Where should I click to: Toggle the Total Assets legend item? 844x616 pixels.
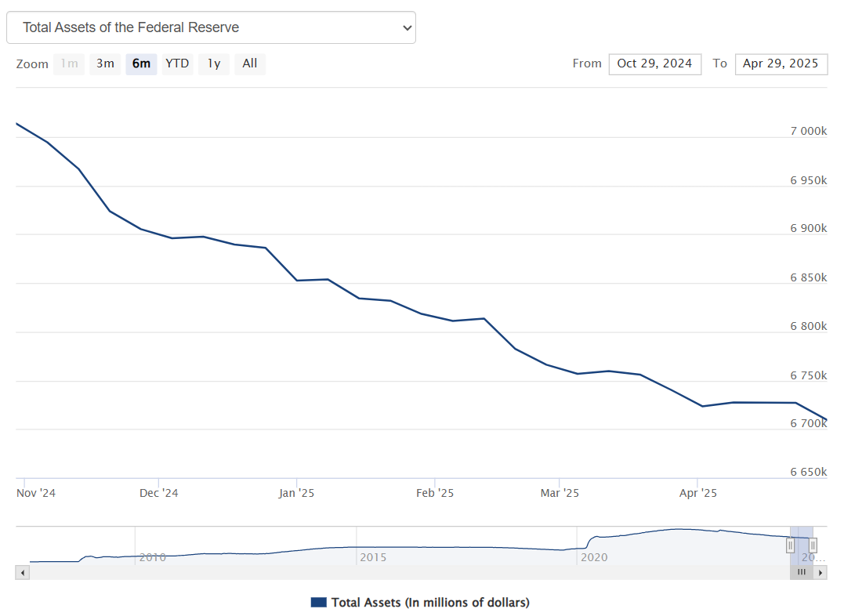coord(420,603)
